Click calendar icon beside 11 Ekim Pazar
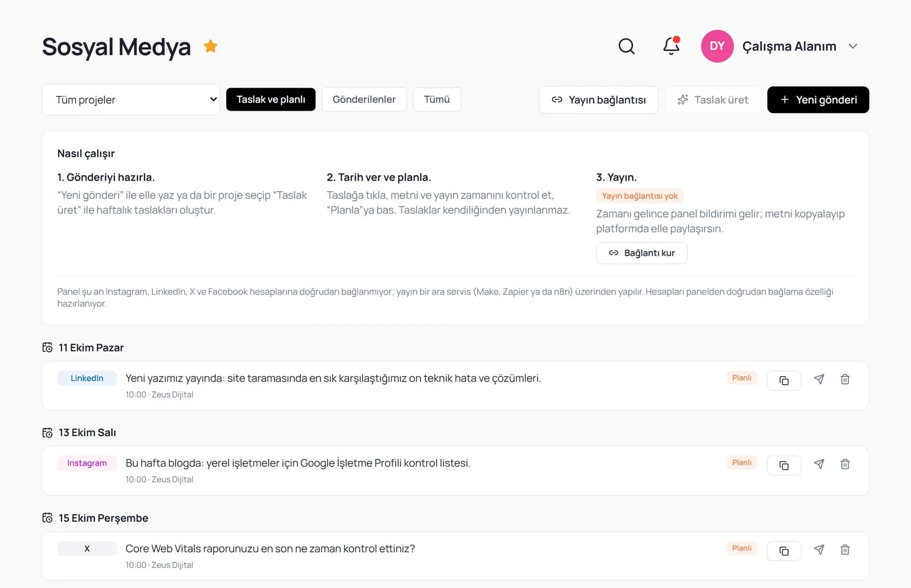The height and width of the screenshot is (588, 911). point(48,348)
